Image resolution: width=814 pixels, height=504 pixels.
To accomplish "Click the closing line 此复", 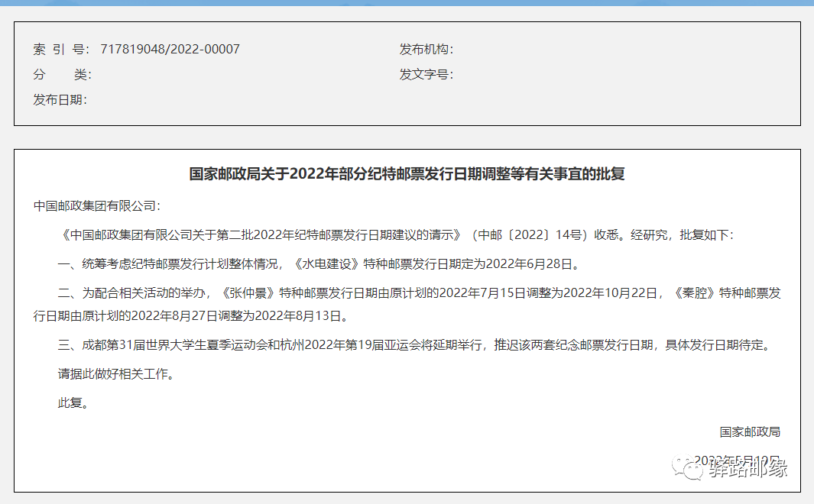I will point(73,403).
